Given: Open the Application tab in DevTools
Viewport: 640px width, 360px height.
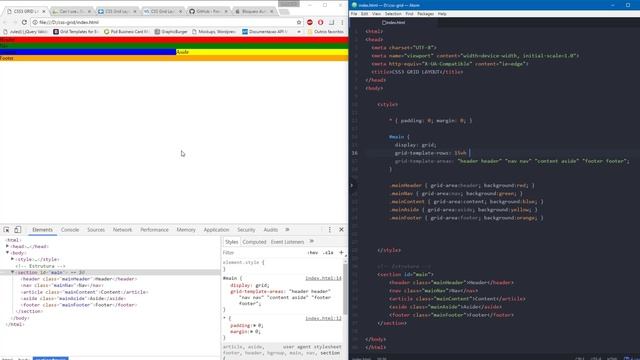Looking at the screenshot, I should click(216, 230).
